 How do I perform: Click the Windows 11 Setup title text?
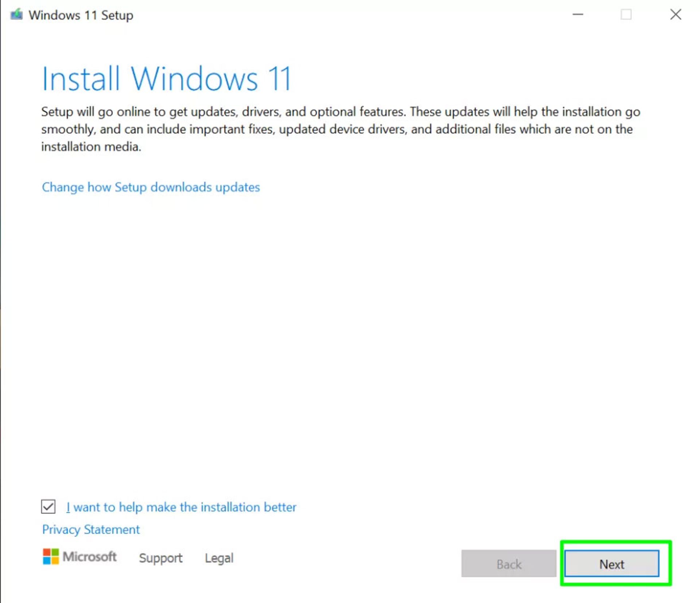[x=81, y=15]
